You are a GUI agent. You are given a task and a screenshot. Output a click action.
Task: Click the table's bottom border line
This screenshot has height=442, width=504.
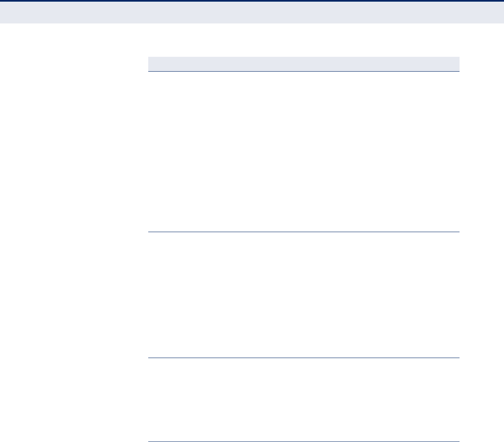(303, 442)
